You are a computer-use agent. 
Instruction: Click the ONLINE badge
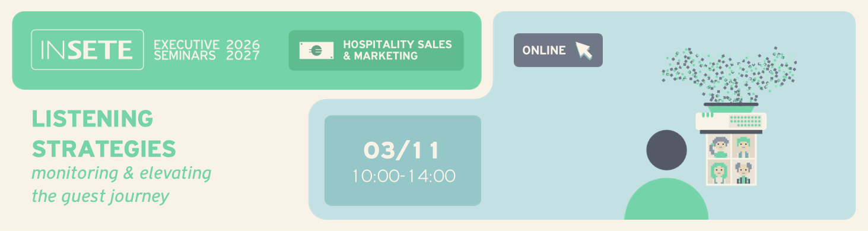coord(558,50)
